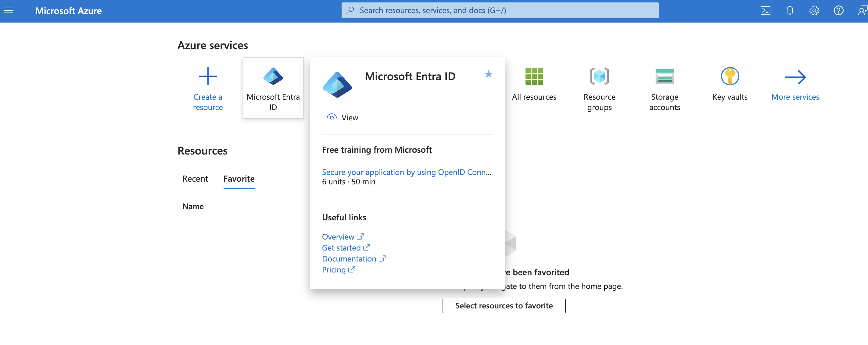Image resolution: width=868 pixels, height=345 pixels.
Task: Open the Azure Cloud Shell
Action: (x=766, y=10)
